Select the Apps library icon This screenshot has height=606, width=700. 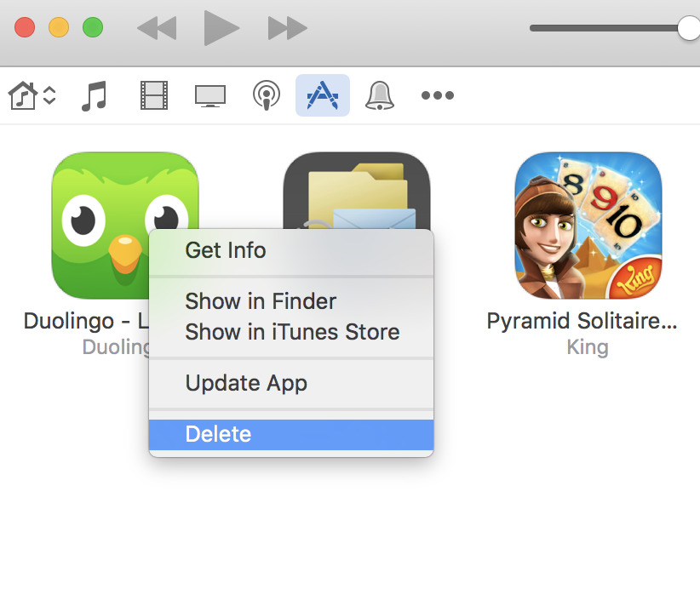tap(322, 95)
